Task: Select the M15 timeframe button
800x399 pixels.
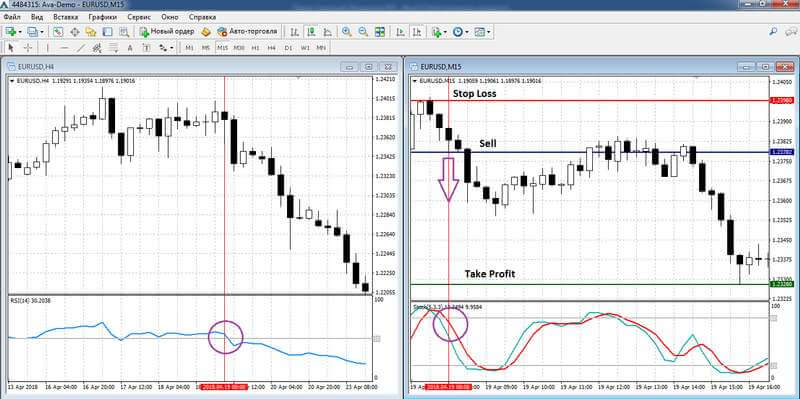Action: click(x=222, y=47)
